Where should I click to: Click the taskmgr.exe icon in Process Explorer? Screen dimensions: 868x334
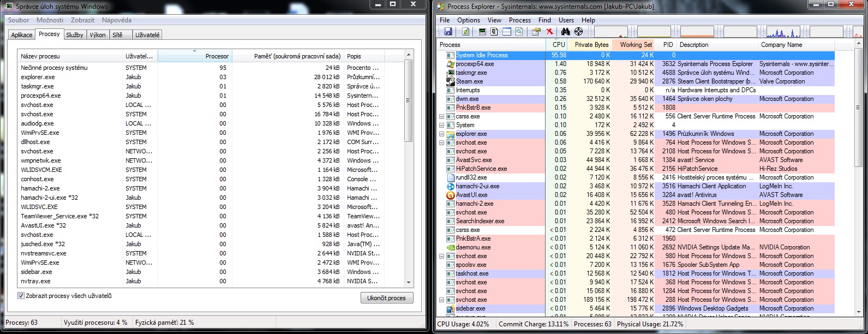click(x=451, y=73)
